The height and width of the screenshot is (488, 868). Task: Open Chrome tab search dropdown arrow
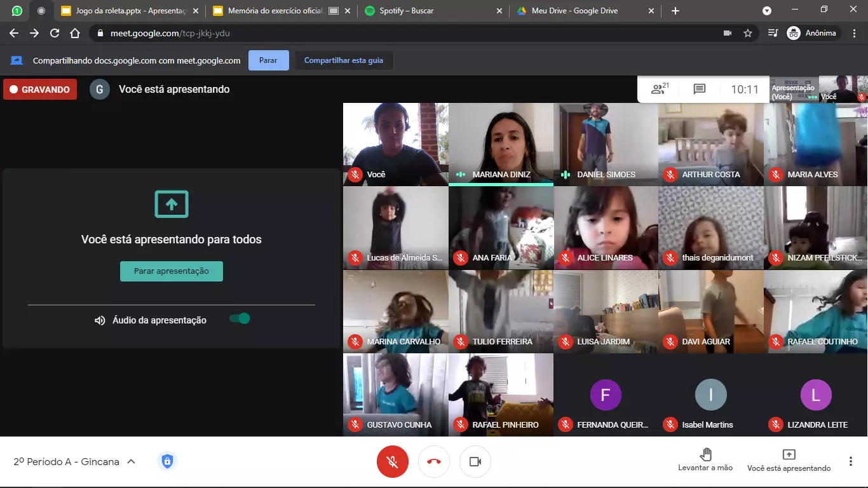(x=767, y=11)
